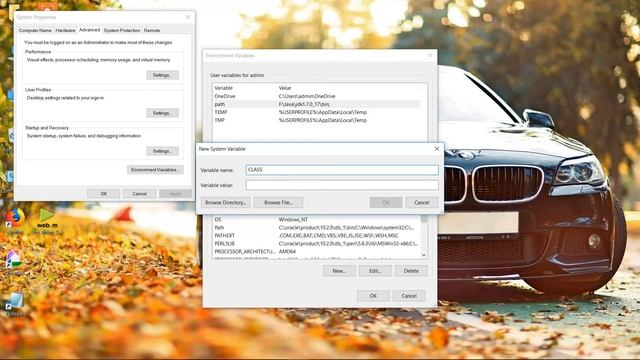Screen dimensions: 640x360
Task: Click Edit under system variables
Action: coord(375,271)
